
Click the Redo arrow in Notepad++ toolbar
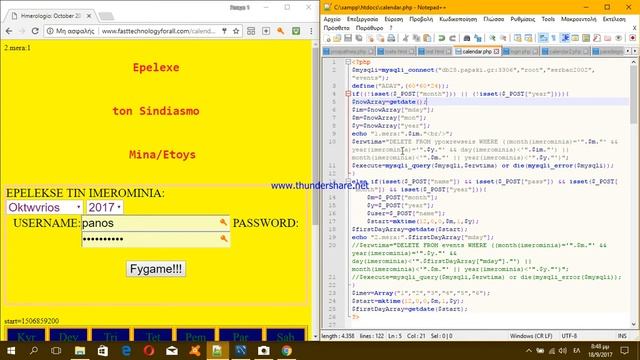pos(452,38)
